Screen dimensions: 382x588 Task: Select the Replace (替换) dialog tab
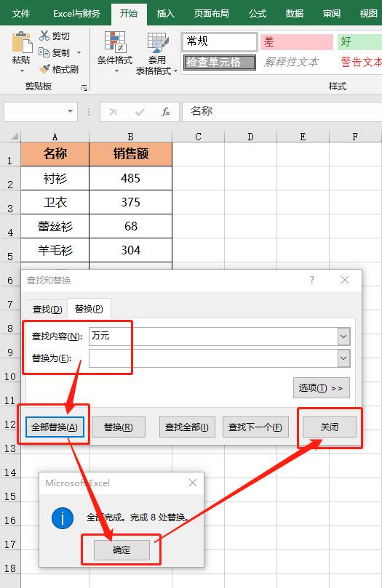pyautogui.click(x=89, y=309)
